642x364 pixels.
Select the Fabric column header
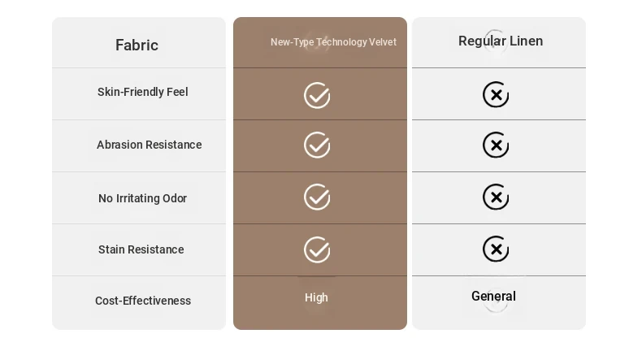[137, 45]
